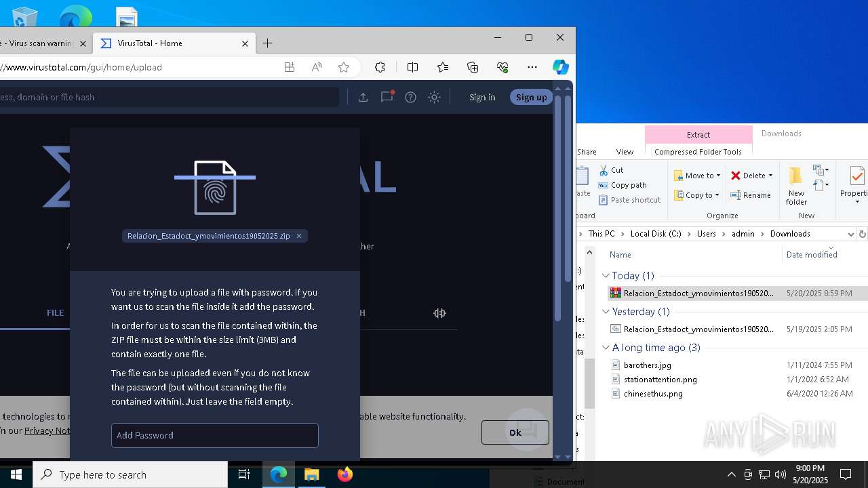Collapse the A long time ago (3) group
Viewport: 868px width, 488px height.
606,348
